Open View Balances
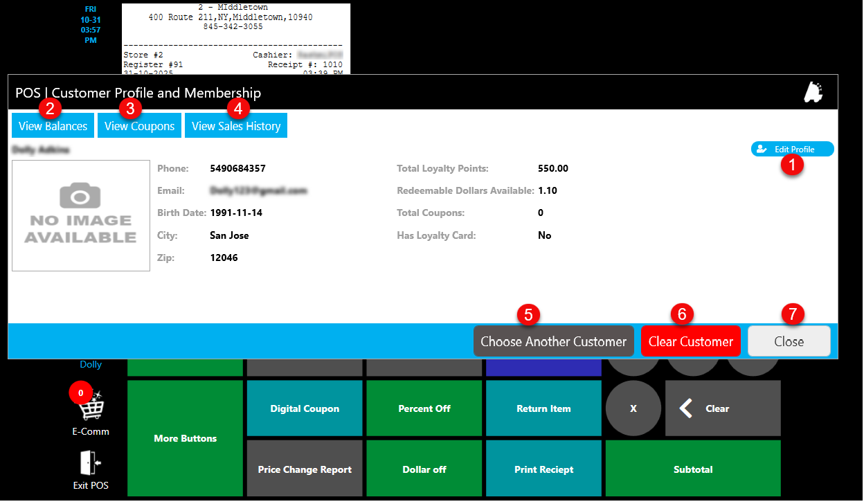 (x=53, y=126)
